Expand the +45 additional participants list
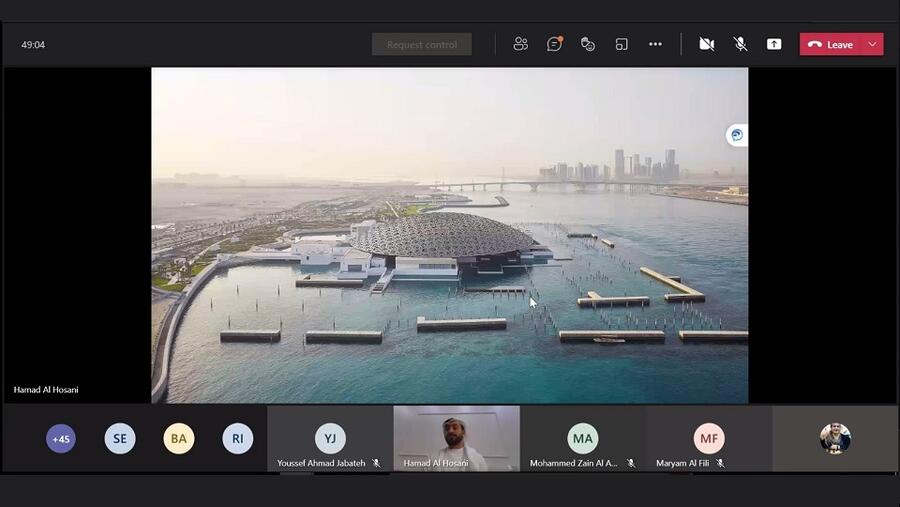This screenshot has height=507, width=900. (x=61, y=438)
